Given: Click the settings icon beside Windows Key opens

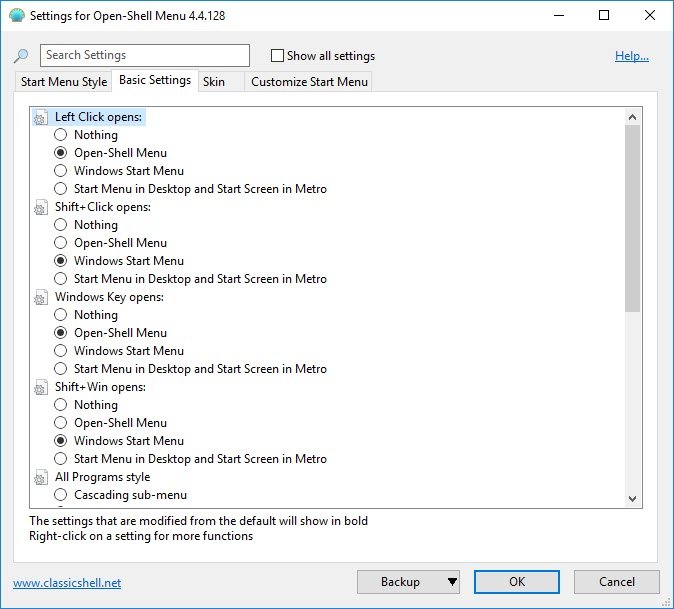Looking at the screenshot, I should pyautogui.click(x=41, y=297).
